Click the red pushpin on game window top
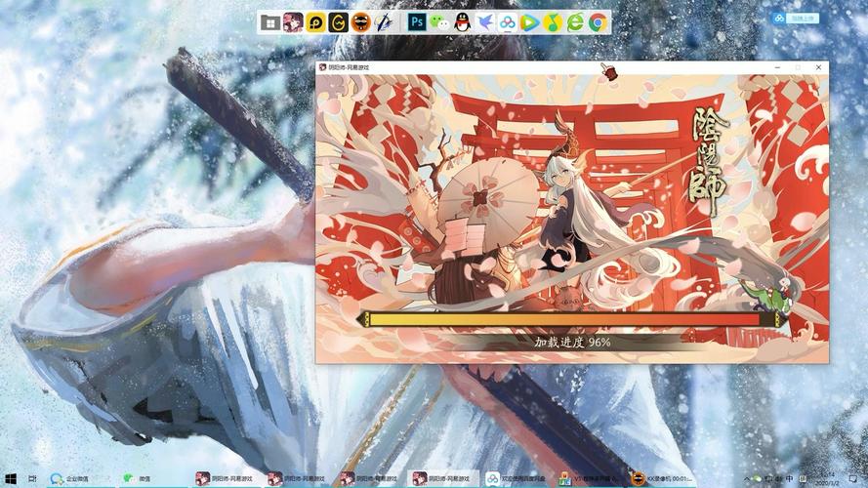 [608, 71]
